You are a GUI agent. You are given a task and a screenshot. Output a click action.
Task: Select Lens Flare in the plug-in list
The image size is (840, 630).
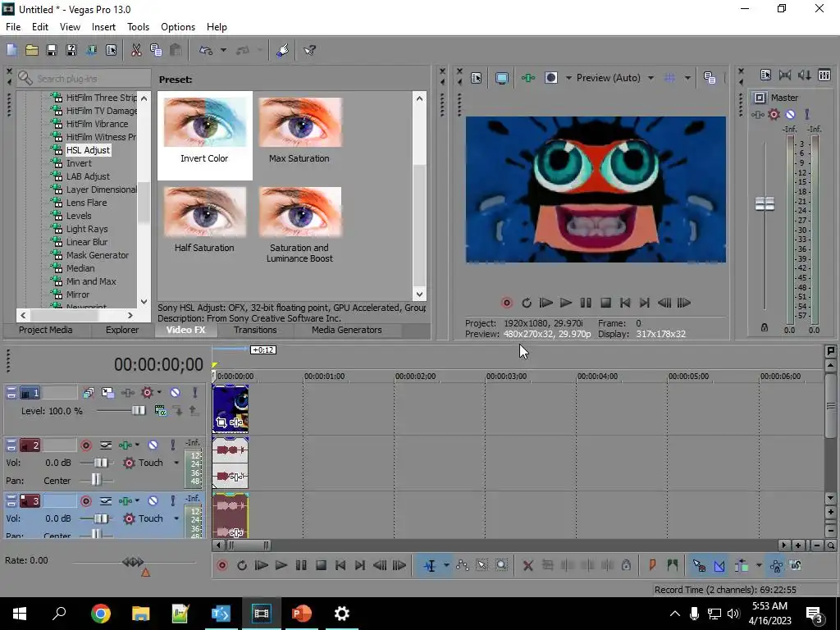coord(86,203)
